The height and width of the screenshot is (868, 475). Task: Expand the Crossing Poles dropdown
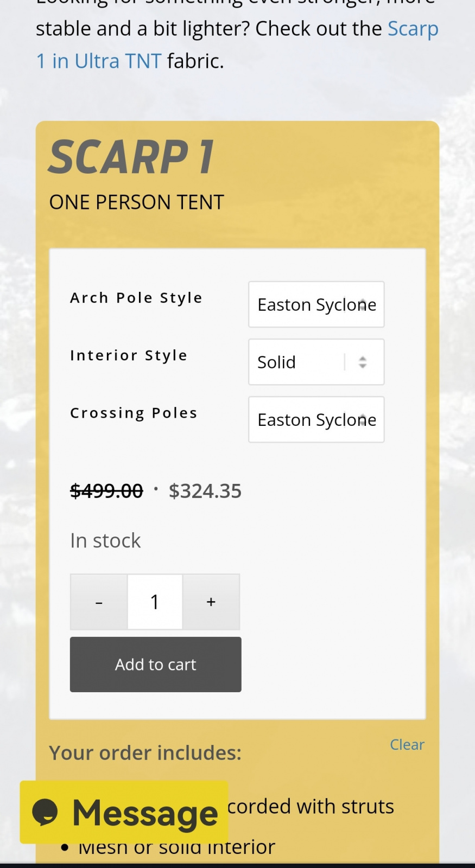pyautogui.click(x=316, y=419)
